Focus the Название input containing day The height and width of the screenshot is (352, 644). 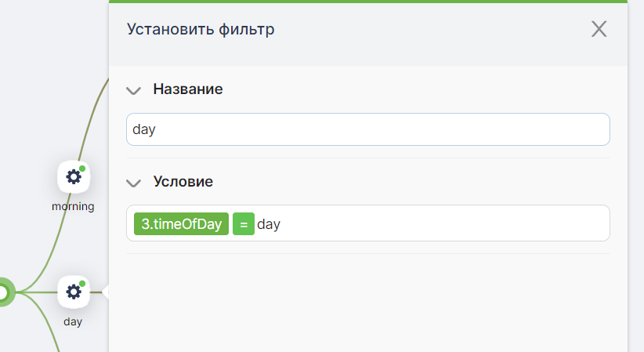(368, 129)
